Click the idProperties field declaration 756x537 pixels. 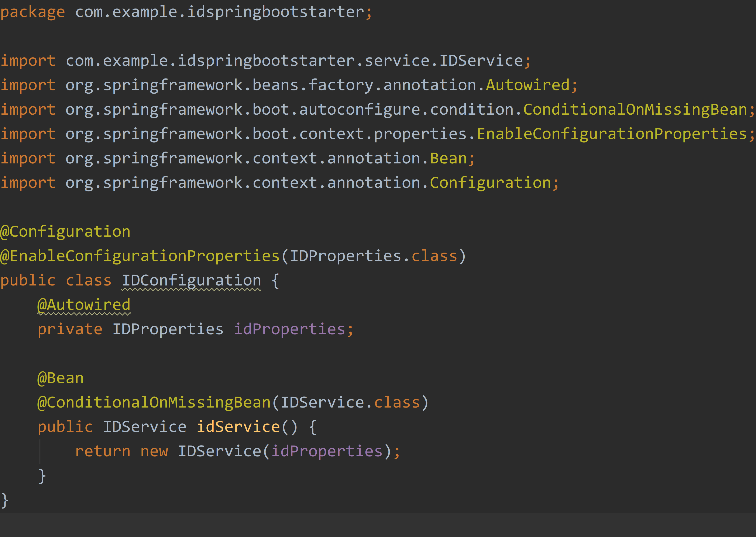pos(289,329)
